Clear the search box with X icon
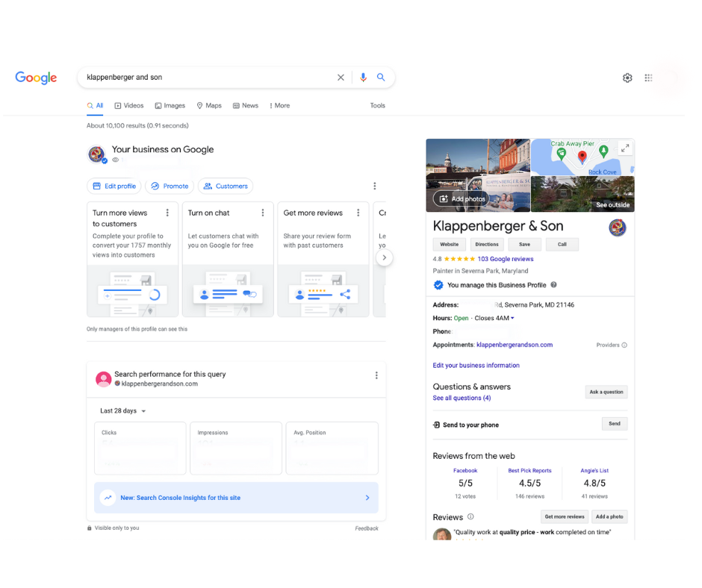 pyautogui.click(x=341, y=78)
